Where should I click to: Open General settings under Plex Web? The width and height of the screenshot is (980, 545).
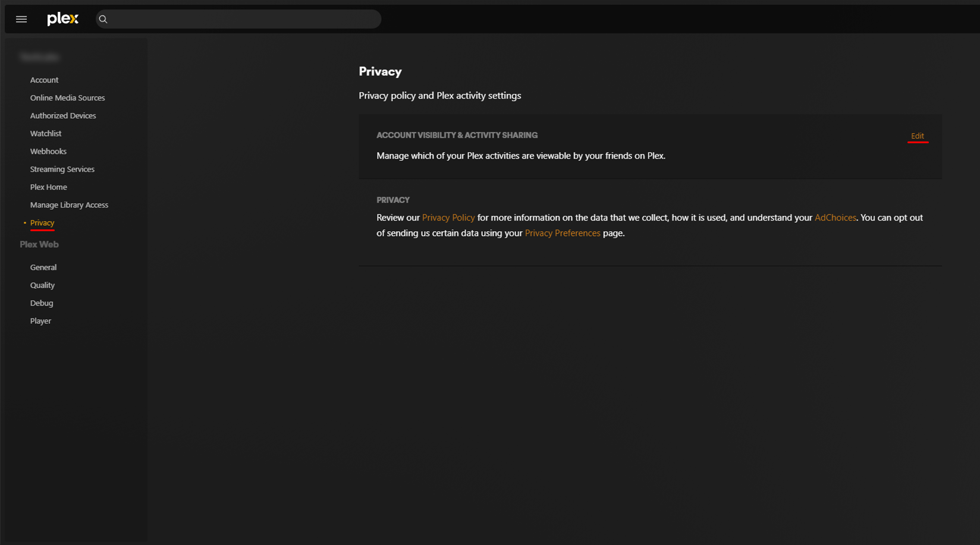pyautogui.click(x=43, y=267)
